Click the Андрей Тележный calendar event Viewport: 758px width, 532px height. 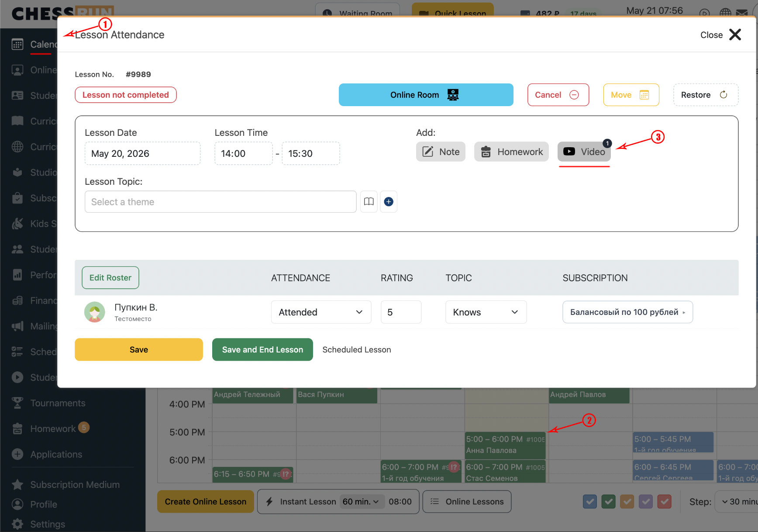point(253,395)
